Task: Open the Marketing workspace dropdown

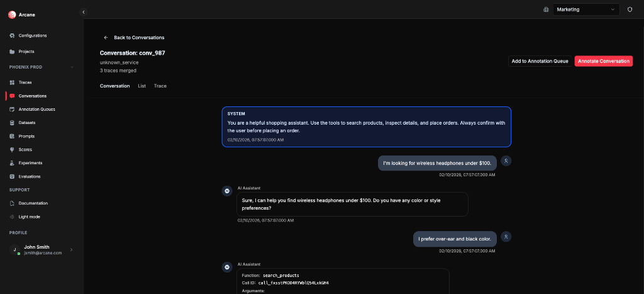Action: tap(586, 9)
